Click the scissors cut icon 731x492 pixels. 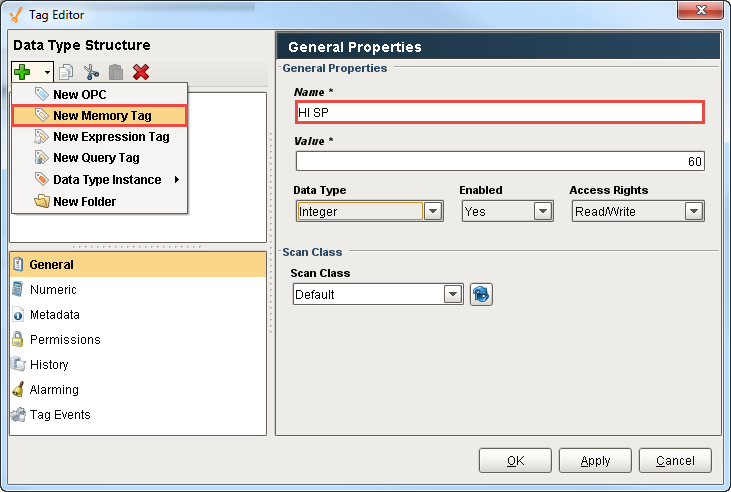(x=91, y=72)
